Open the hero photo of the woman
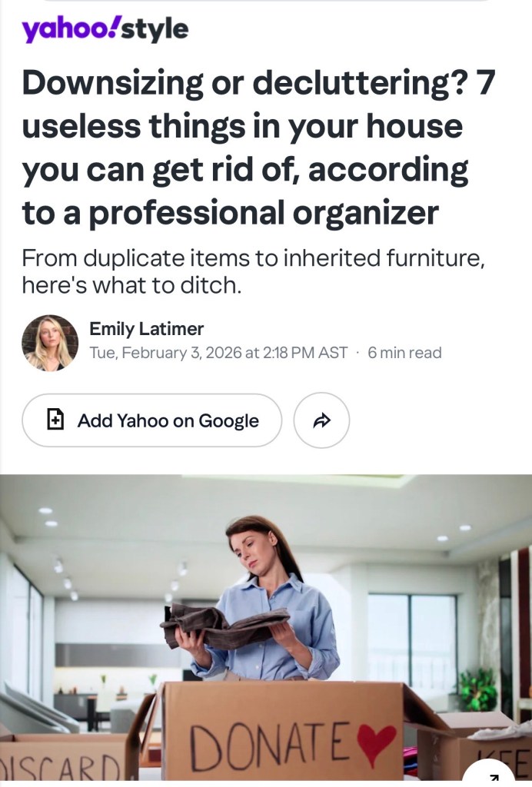This screenshot has height=787, width=532. click(266, 630)
